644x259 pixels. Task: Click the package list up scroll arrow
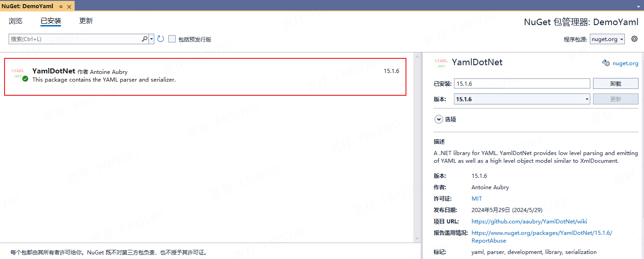point(417,56)
